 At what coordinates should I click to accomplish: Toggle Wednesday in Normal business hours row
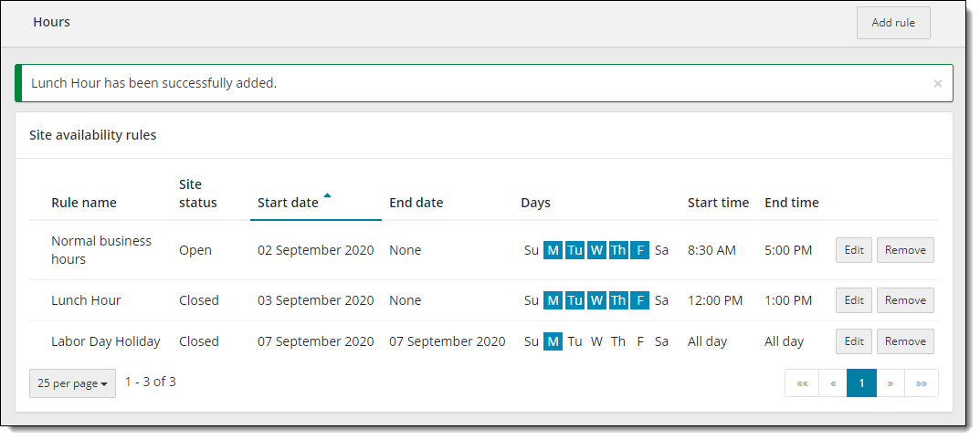[597, 250]
